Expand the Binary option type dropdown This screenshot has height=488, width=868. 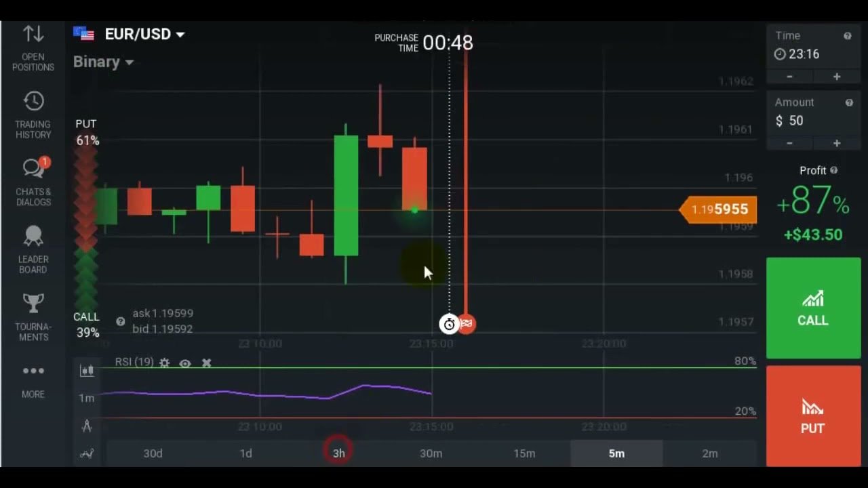coord(129,62)
